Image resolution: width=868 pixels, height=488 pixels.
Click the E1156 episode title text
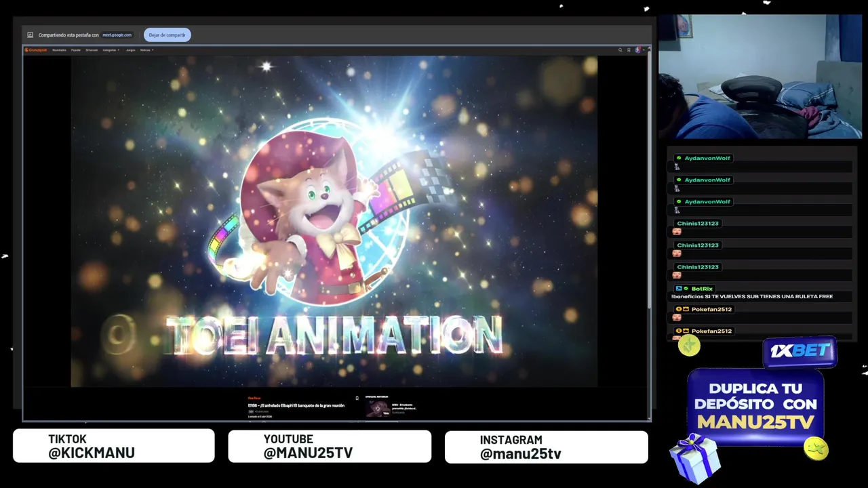(296, 405)
